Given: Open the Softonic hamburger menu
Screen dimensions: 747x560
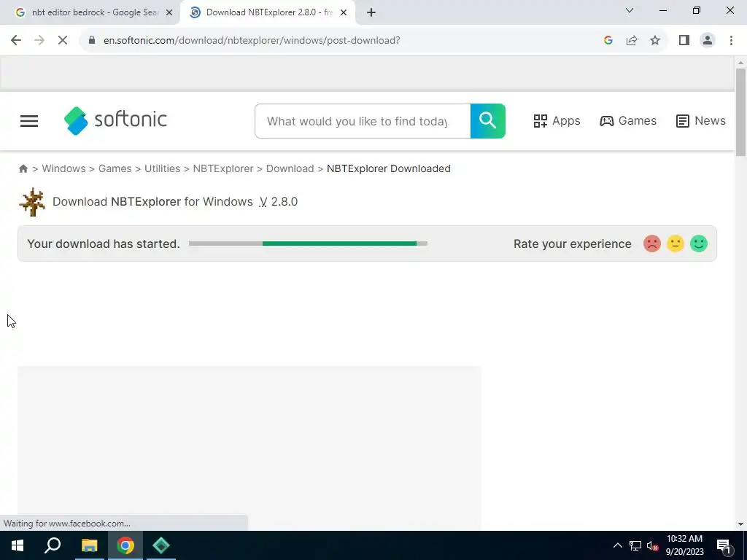Looking at the screenshot, I should [29, 121].
